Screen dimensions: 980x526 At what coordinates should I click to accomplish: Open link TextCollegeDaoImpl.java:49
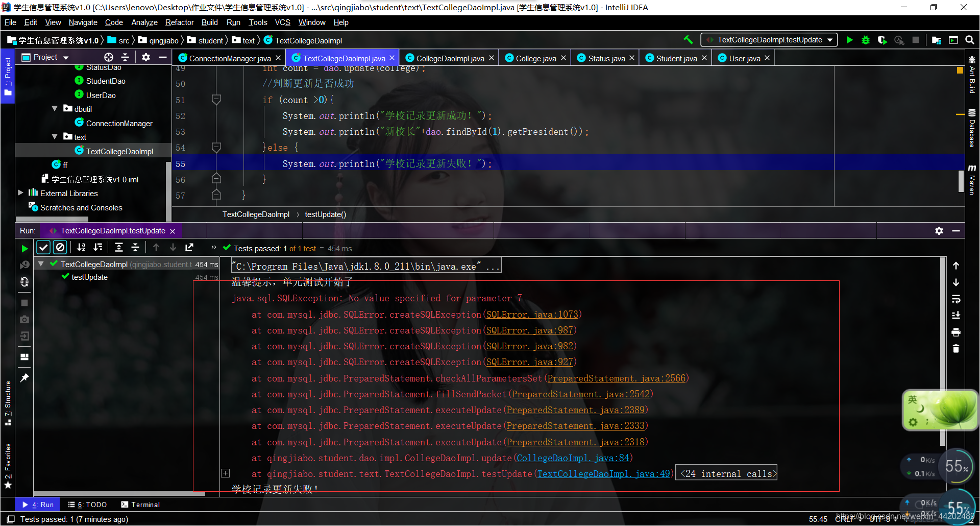coord(604,474)
